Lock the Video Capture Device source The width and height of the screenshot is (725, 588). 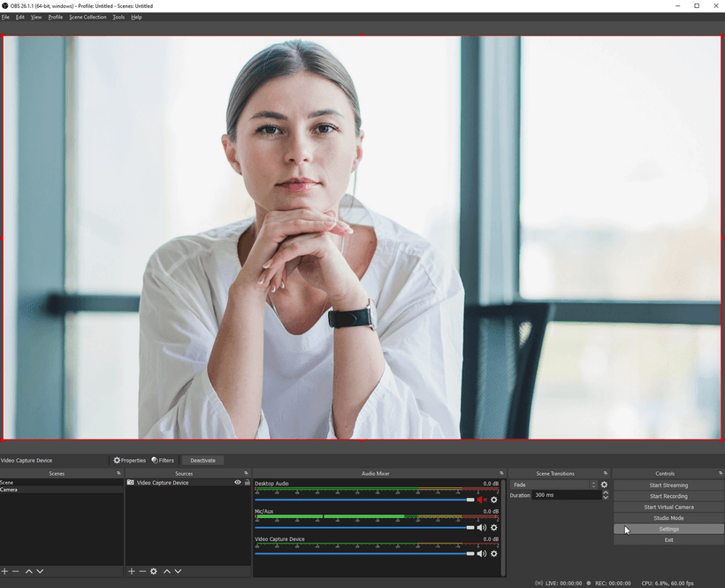tap(247, 483)
